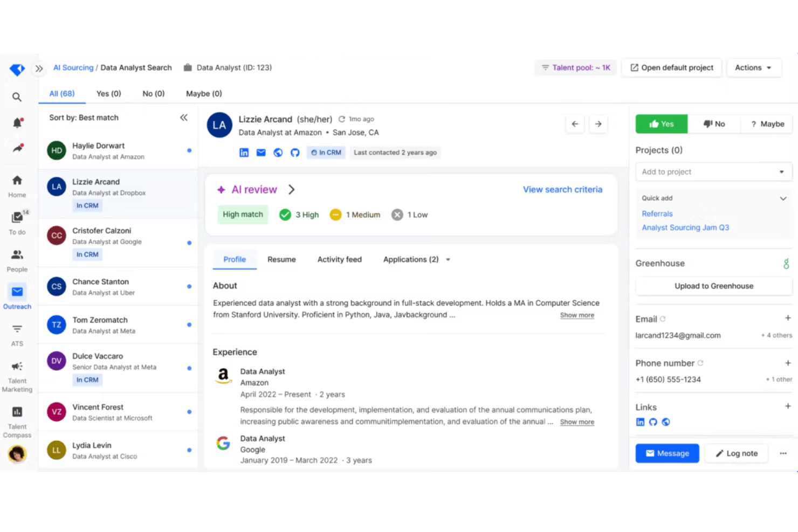The width and height of the screenshot is (798, 532).
Task: Click AI Sourcing breadcrumb link
Action: pyautogui.click(x=73, y=68)
